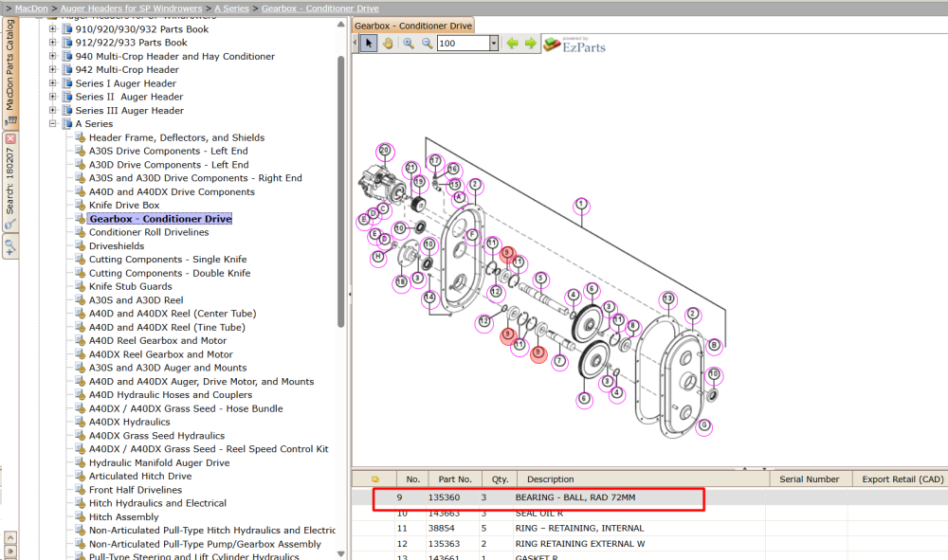Click callout 5 on the diagram
Screen dimensions: 948x560
click(540, 279)
